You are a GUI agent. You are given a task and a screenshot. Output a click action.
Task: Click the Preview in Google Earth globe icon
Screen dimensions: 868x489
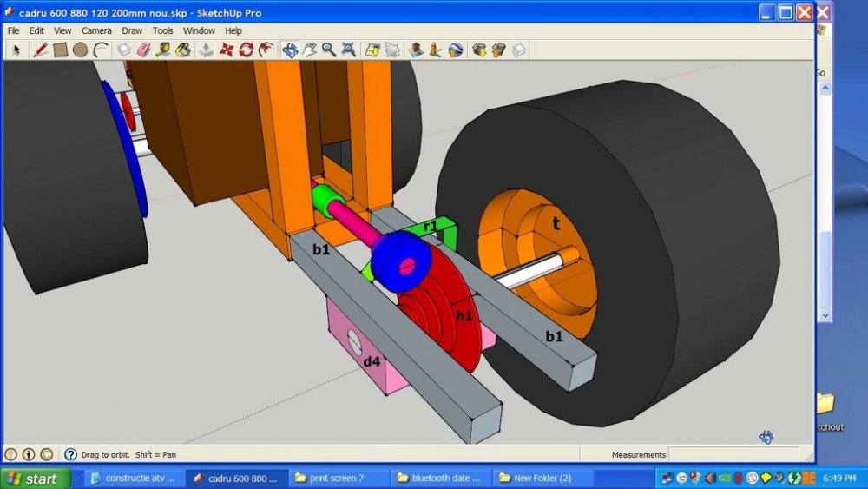click(x=455, y=50)
